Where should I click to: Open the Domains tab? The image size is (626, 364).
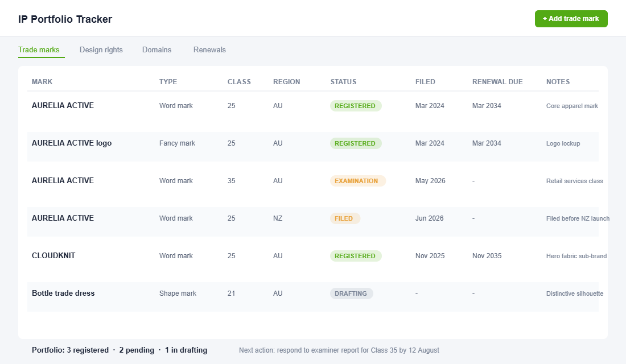coord(156,50)
